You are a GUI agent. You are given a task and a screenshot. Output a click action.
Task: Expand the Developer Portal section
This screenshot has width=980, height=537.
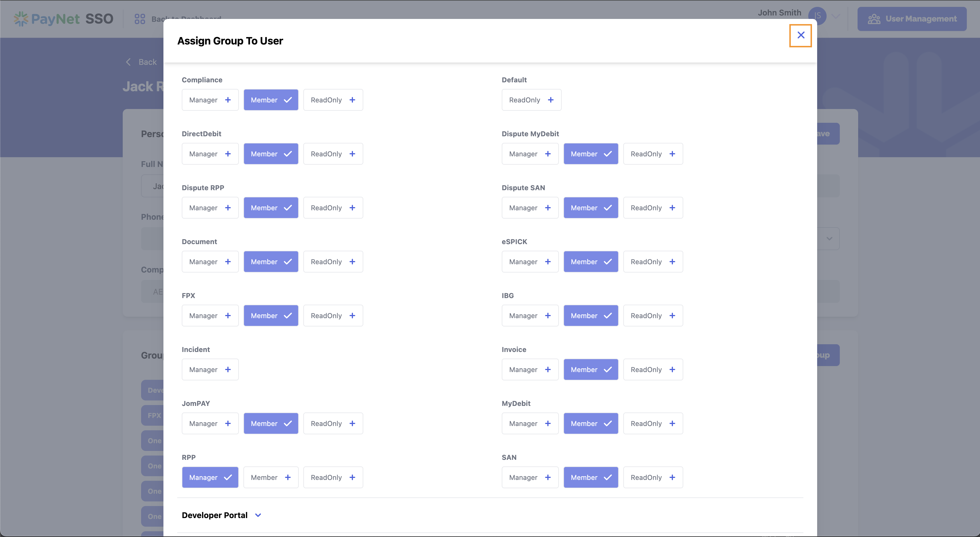[215, 515]
